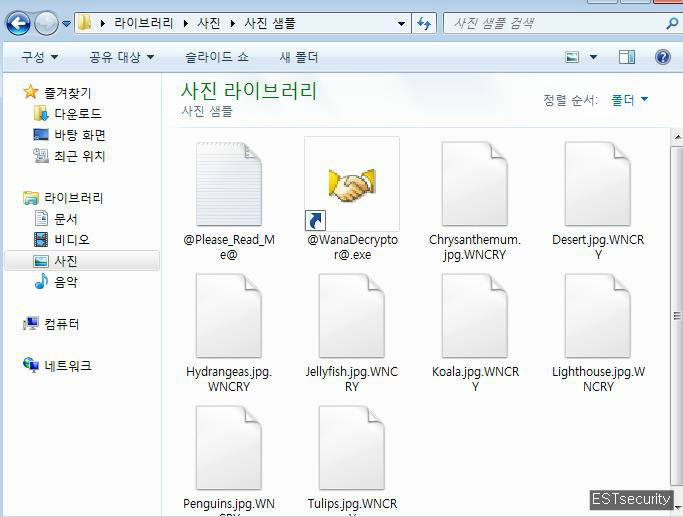Select the @WanaDecryptor@.exe handshake shortcut
The image size is (683, 517).
coord(352,199)
